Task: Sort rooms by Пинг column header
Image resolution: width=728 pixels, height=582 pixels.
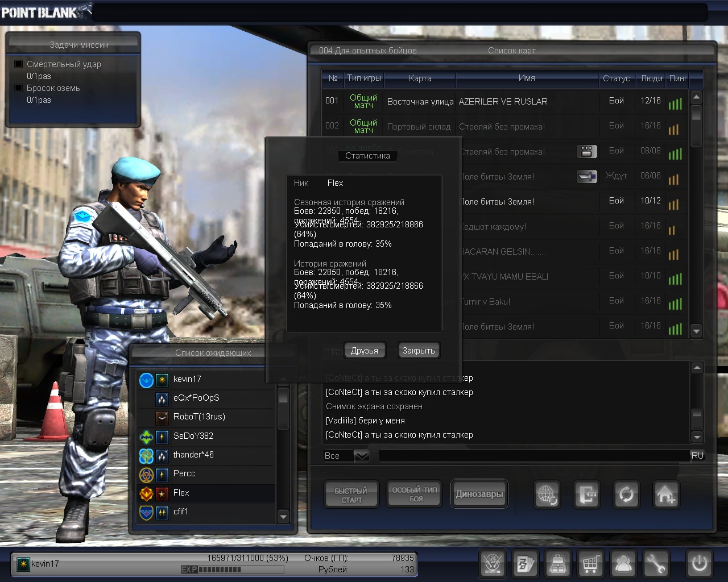Action: 678,78
